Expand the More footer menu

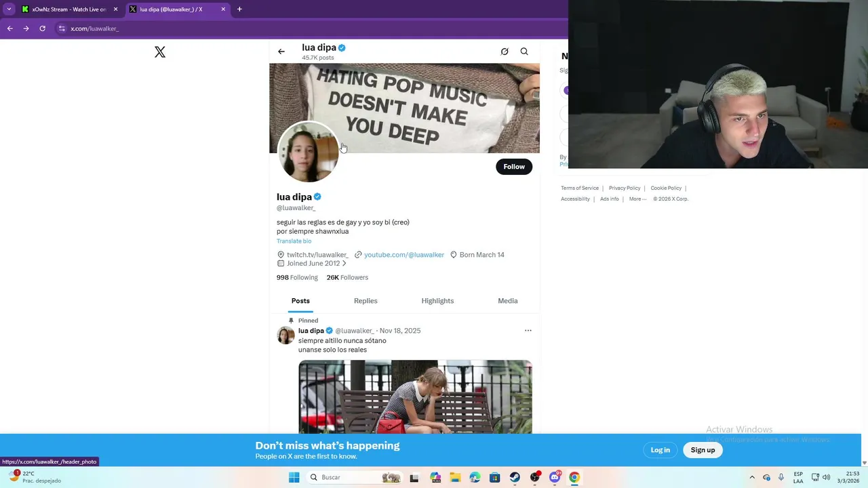[x=637, y=199]
